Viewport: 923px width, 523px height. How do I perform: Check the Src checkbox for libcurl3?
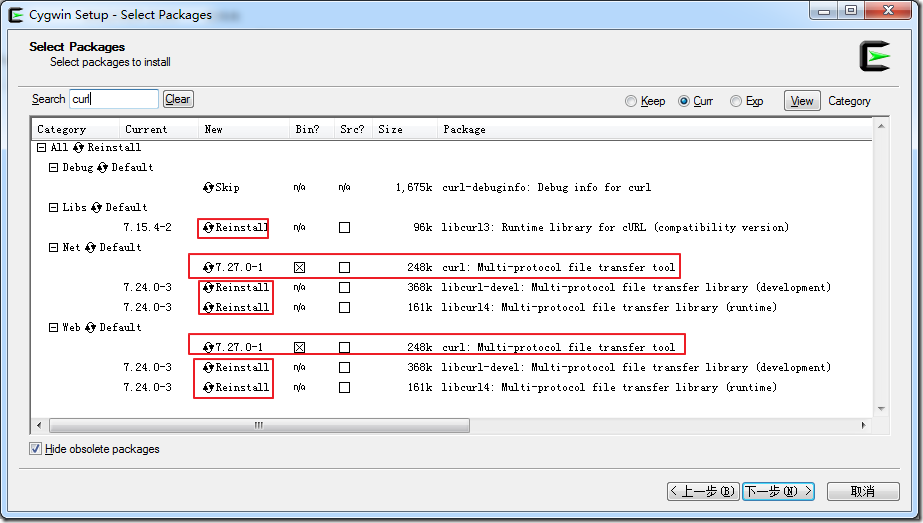pos(344,227)
